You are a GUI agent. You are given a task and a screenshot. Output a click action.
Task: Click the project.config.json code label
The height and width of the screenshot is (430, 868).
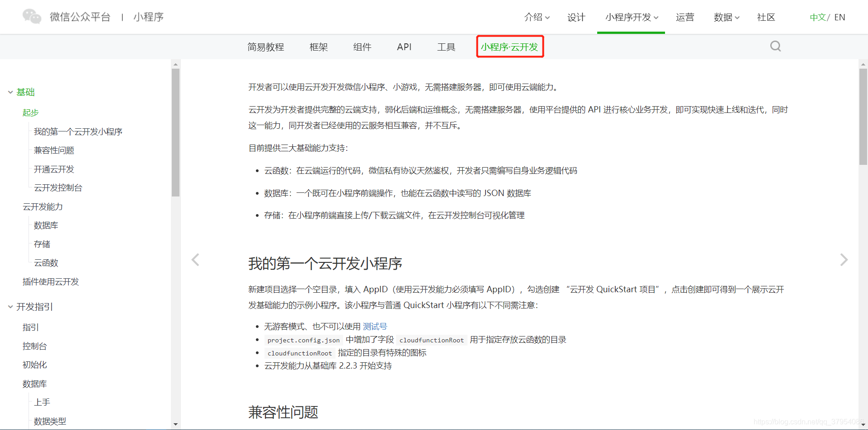[303, 340]
